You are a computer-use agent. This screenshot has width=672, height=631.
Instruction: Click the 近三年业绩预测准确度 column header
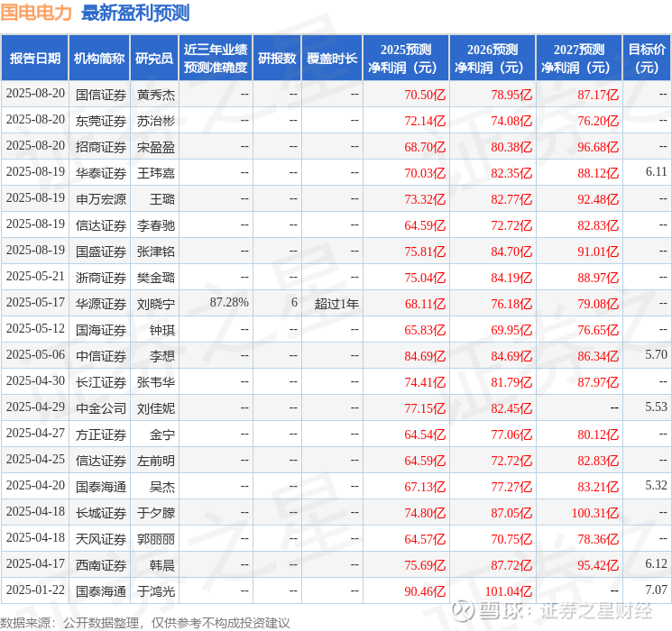coord(216,58)
